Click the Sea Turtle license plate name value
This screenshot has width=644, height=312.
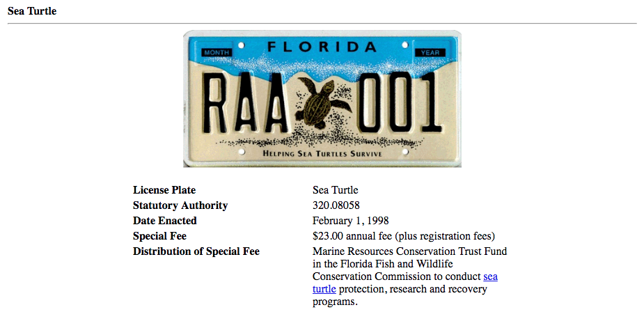pyautogui.click(x=335, y=190)
